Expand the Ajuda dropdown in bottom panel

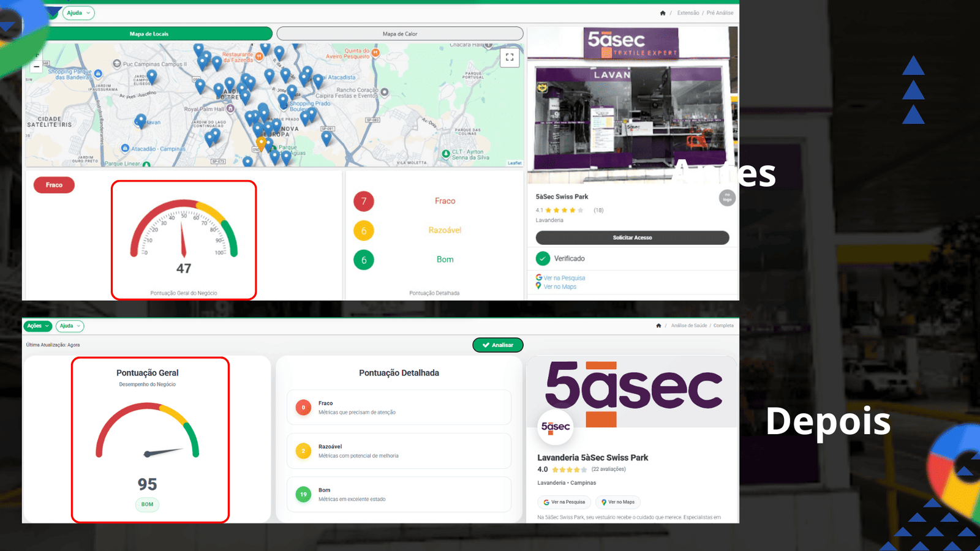(70, 326)
